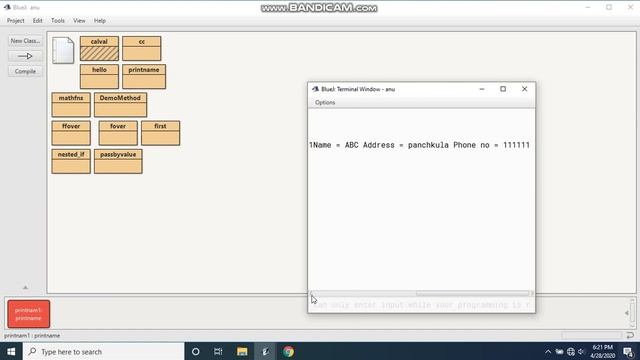Screen dimensions: 640x360
Task: Close the BlueJ Terminal Window
Action: coord(524,89)
